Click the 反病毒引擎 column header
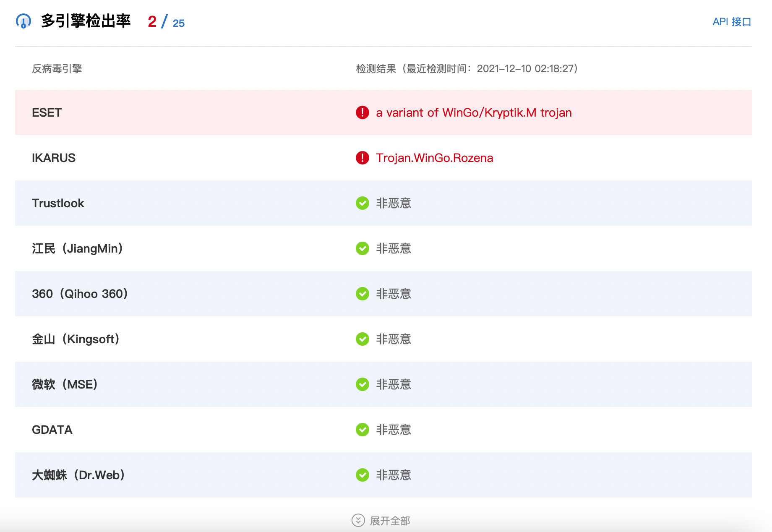The image size is (772, 532). point(57,68)
